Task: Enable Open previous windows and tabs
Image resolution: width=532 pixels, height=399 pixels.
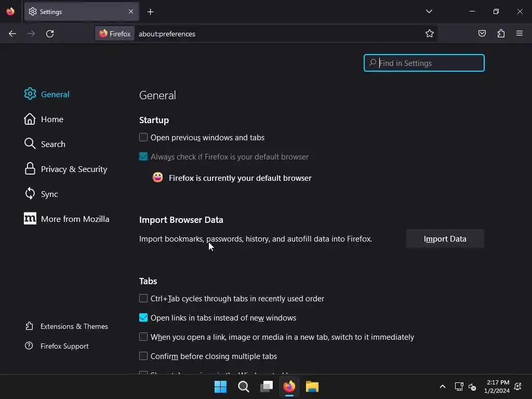Action: coord(143,137)
